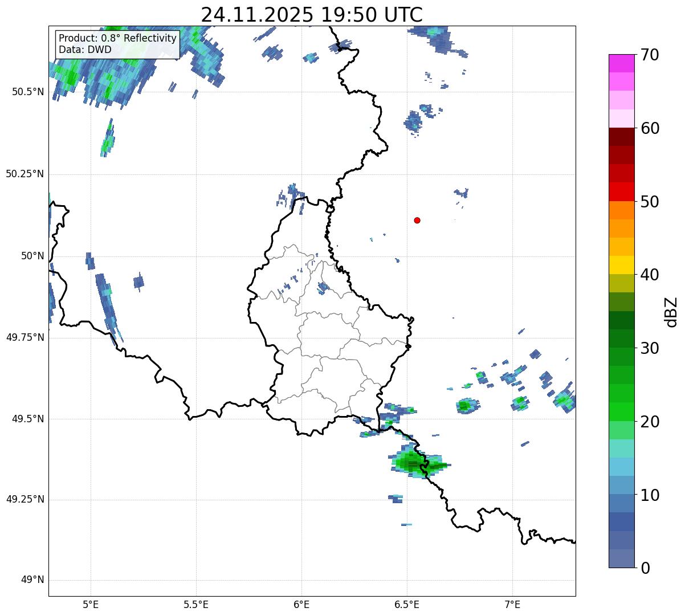
Task: Click the yellow colorbar segment at 40
Action: (x=622, y=265)
